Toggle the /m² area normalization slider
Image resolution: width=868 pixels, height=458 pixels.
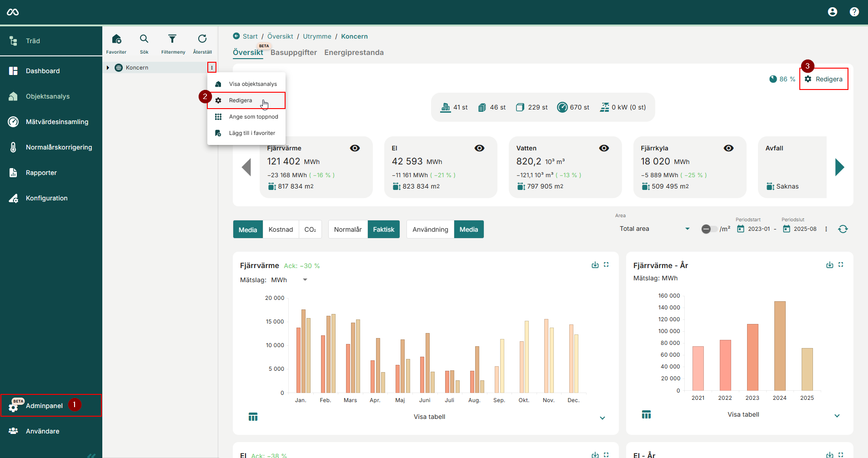pyautogui.click(x=707, y=229)
